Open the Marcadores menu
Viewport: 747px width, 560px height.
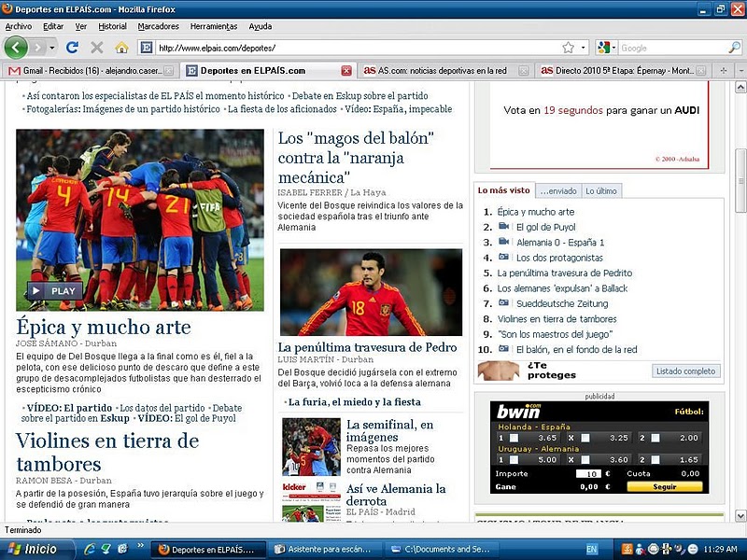(x=158, y=26)
